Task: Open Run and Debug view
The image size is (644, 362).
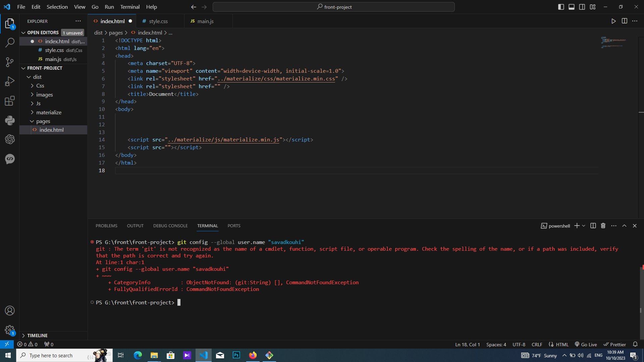Action: (10, 81)
